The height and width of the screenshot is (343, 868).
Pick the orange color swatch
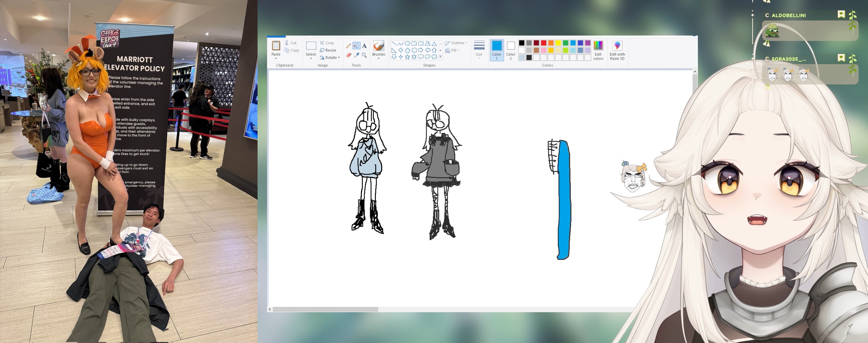point(551,43)
